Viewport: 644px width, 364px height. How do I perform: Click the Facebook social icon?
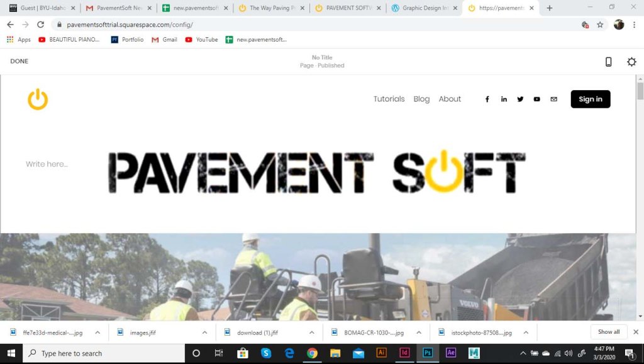(487, 100)
